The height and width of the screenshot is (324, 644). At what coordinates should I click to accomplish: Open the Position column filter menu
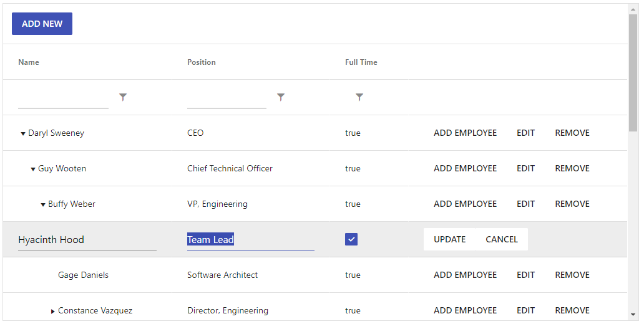281,97
